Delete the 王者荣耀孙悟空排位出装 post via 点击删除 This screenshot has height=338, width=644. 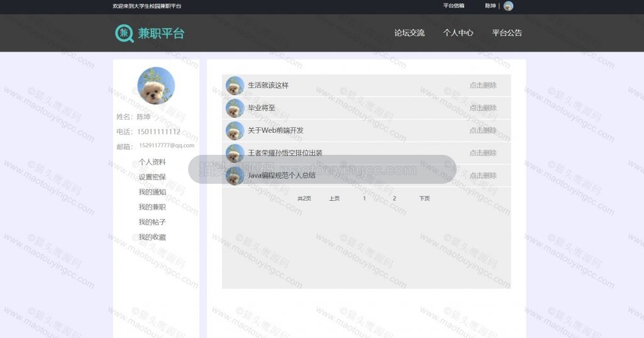coord(483,153)
